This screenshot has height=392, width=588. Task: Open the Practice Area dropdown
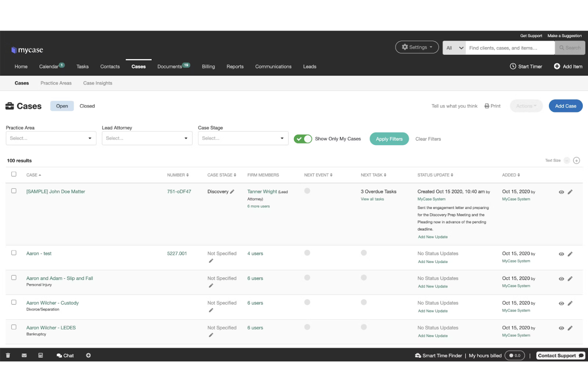tap(50, 138)
